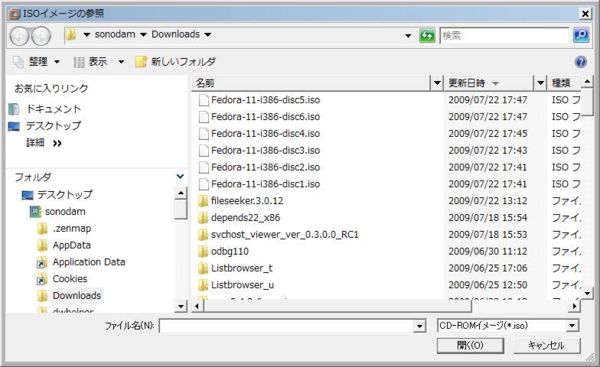Open デスクトップ favorite link
Image resolution: width=600 pixels, height=367 pixels.
pos(45,126)
